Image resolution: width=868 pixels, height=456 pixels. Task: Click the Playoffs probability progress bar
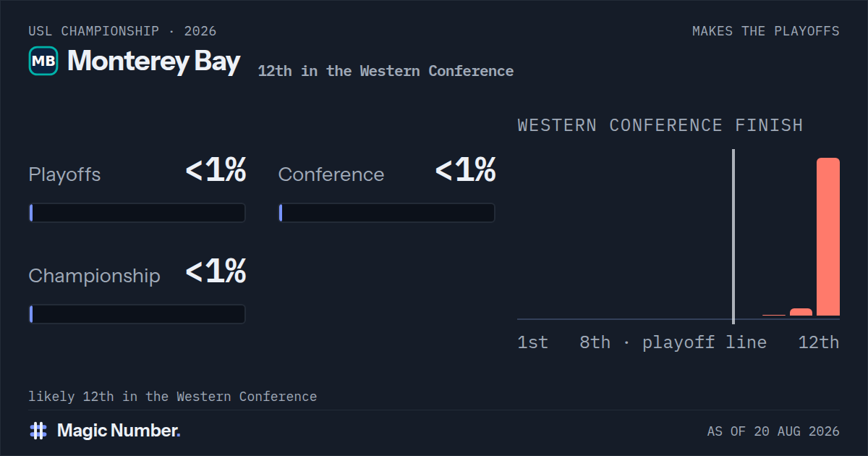tap(137, 213)
